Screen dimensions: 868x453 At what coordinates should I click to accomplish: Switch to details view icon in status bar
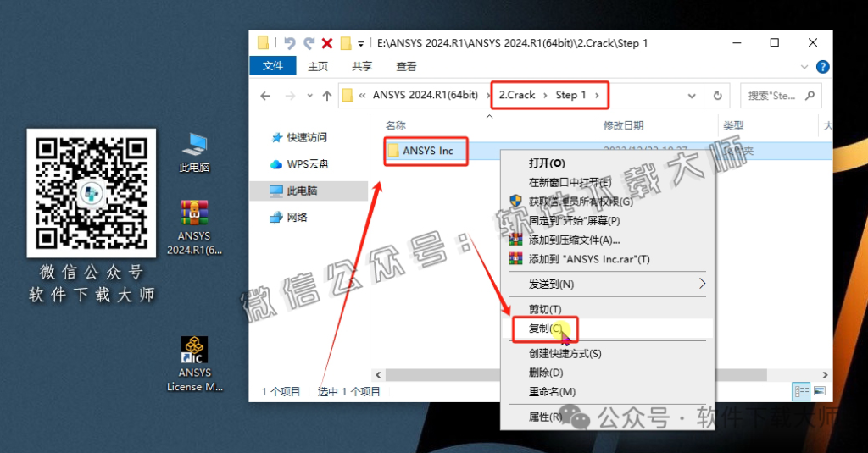(802, 391)
